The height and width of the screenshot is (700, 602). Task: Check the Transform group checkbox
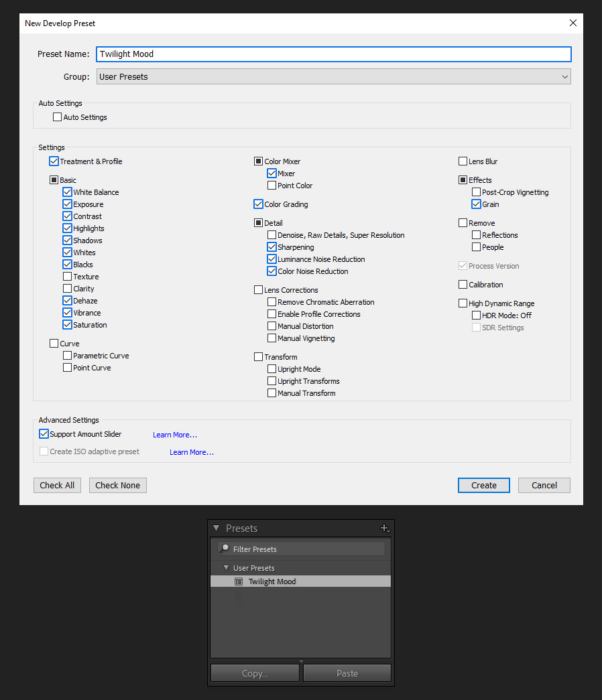258,356
